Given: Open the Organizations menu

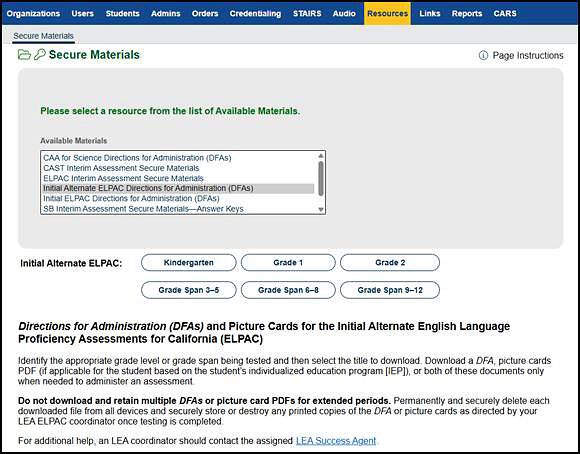Looking at the screenshot, I should tap(33, 13).
